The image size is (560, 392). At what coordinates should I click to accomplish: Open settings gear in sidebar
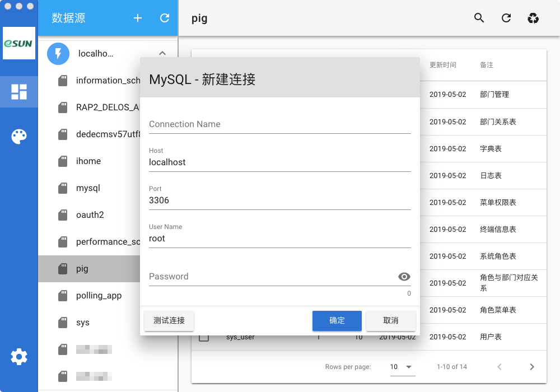[19, 357]
